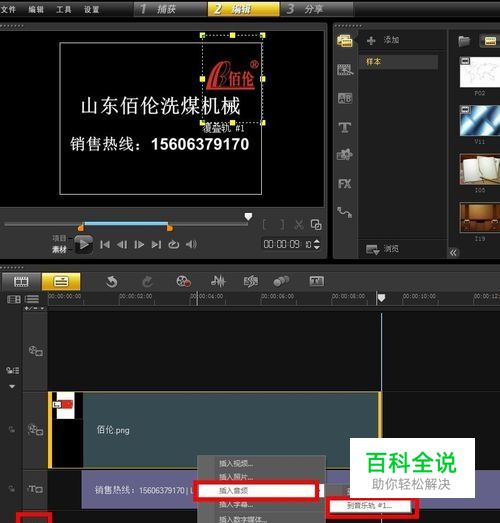Select the 样本 library folder
This screenshot has height=523, width=500.
(399, 62)
